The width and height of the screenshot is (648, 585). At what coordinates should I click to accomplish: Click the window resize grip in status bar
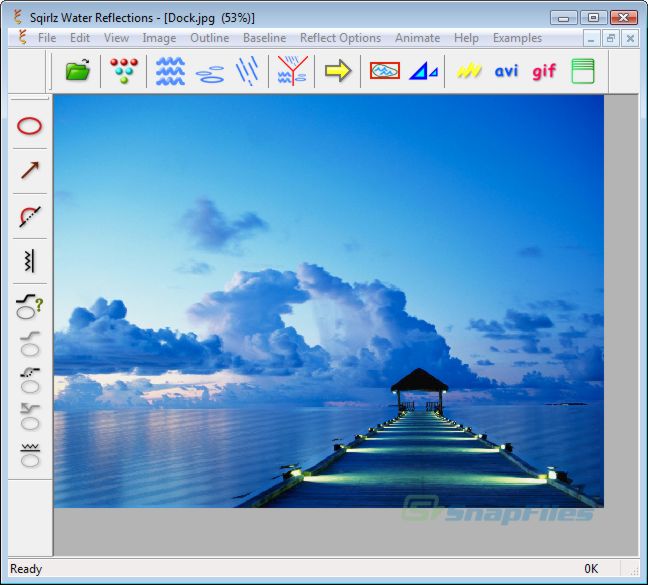point(634,570)
